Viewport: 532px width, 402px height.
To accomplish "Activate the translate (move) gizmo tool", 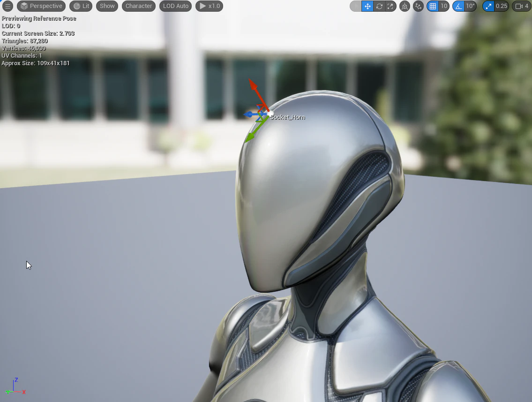I will [367, 6].
